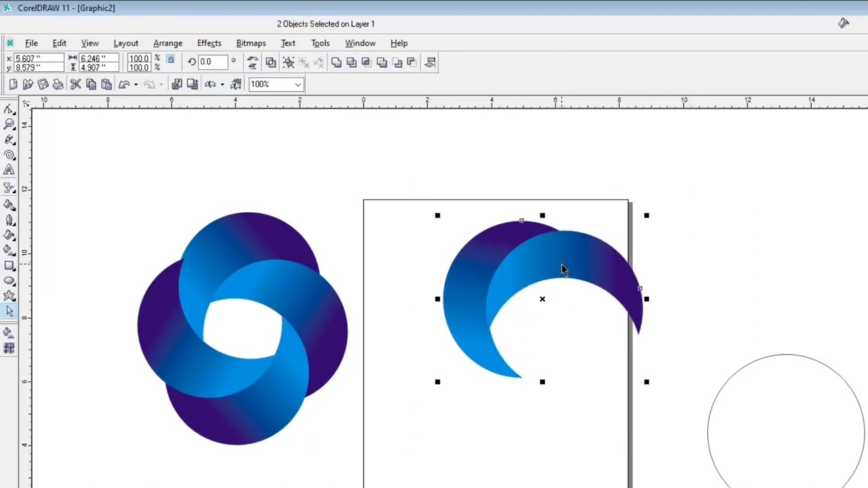
Task: Click the finished swirl logo on left
Action: [242, 329]
